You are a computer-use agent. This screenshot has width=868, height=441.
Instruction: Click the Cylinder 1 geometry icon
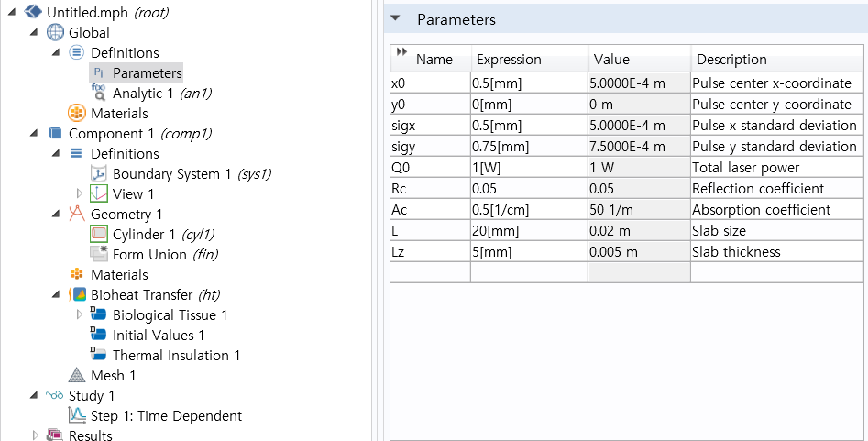99,235
